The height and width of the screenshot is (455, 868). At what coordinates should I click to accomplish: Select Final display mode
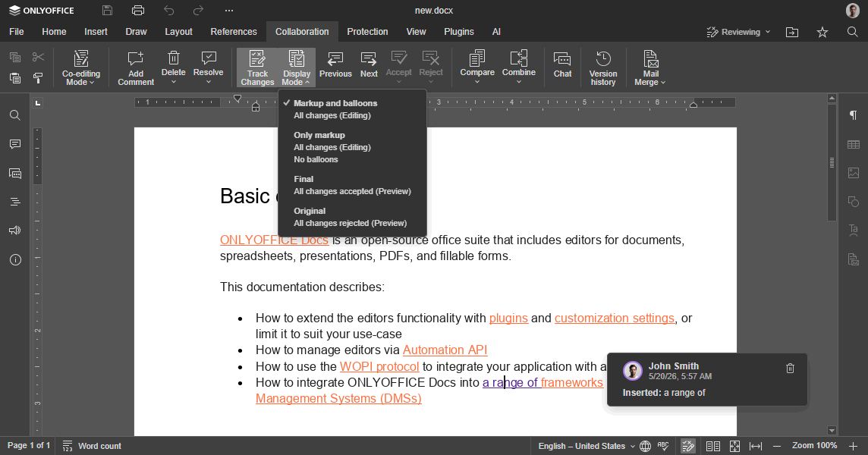click(x=353, y=185)
